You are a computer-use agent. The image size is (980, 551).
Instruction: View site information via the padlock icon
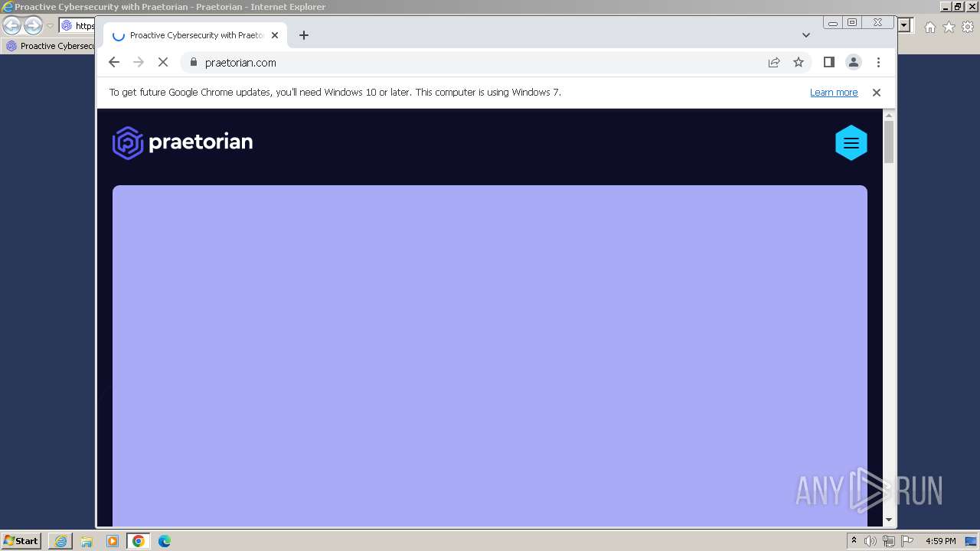(194, 63)
